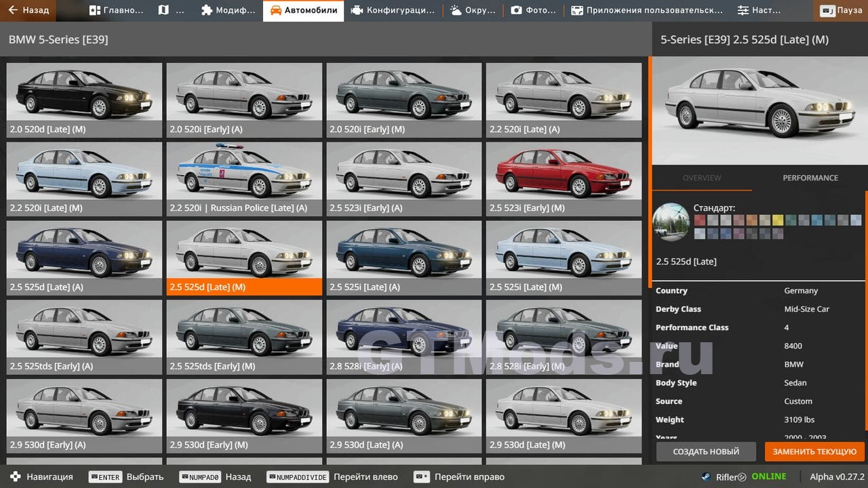Pick the 2.2 520i Russian Police car

tap(244, 179)
